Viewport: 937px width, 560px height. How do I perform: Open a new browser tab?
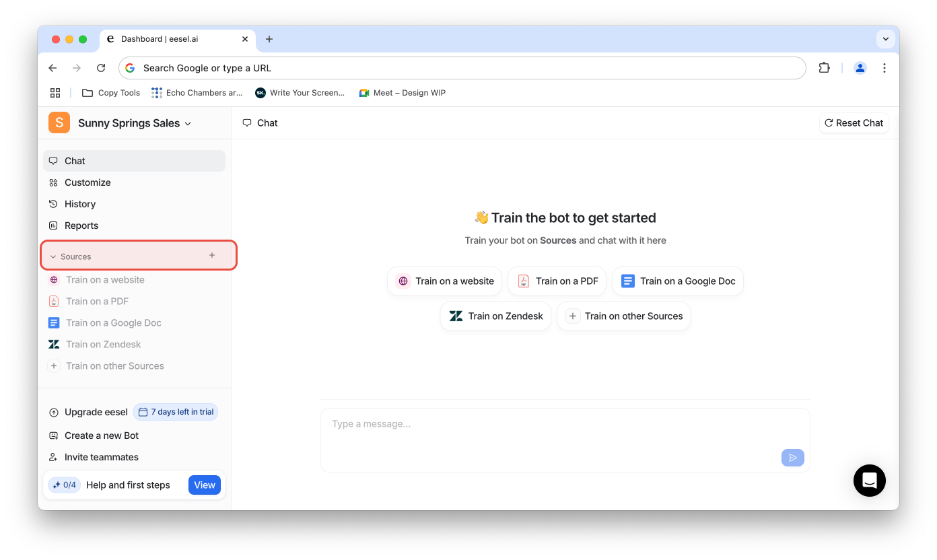(269, 39)
